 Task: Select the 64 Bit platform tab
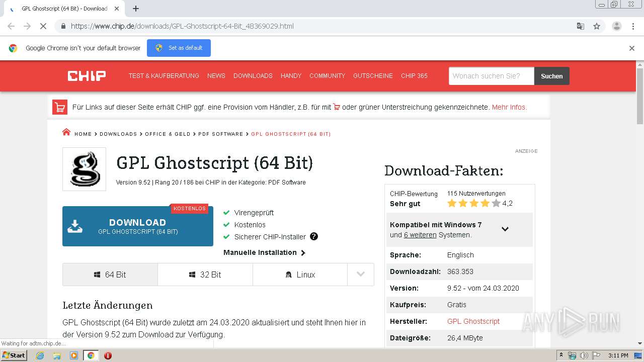pos(110,275)
